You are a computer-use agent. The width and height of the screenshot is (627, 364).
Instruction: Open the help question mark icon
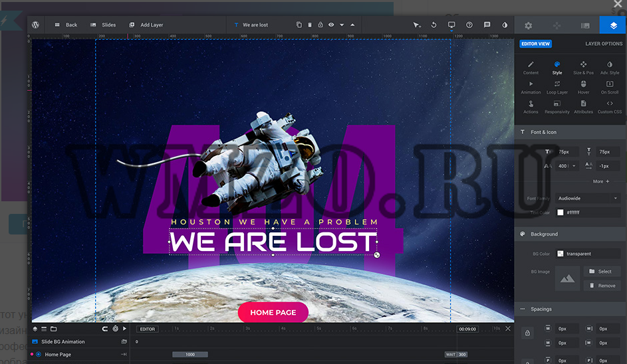click(469, 25)
